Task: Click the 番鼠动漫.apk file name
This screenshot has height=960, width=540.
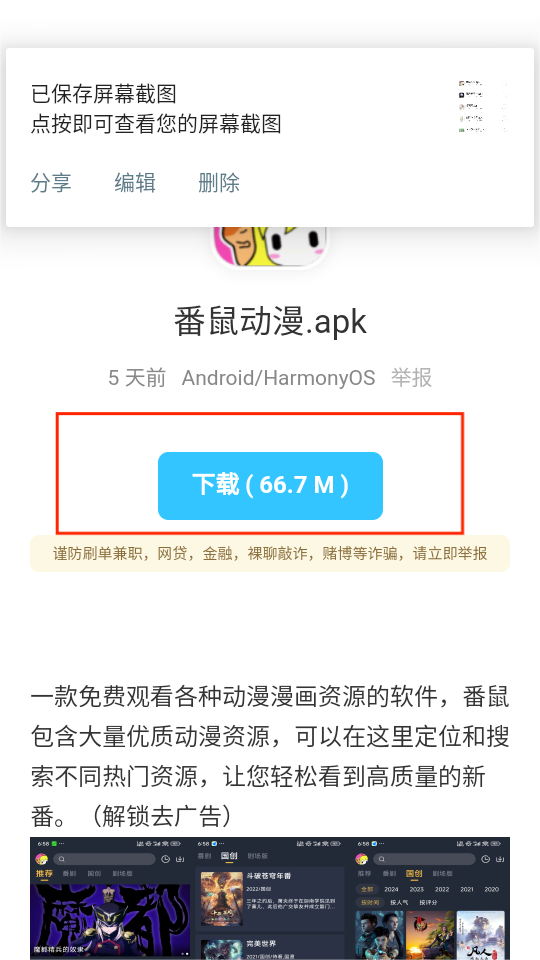Action: tap(270, 322)
